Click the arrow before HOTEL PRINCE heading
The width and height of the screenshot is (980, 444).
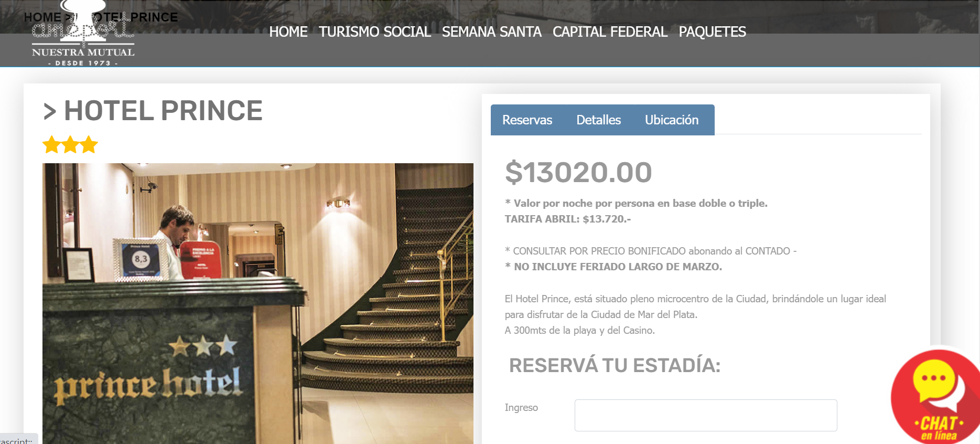(50, 111)
